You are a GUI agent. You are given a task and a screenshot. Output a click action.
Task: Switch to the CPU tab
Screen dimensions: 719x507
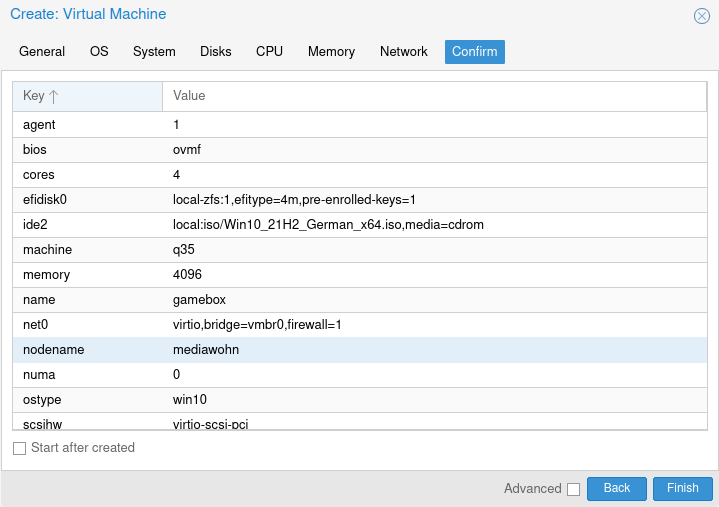269,52
